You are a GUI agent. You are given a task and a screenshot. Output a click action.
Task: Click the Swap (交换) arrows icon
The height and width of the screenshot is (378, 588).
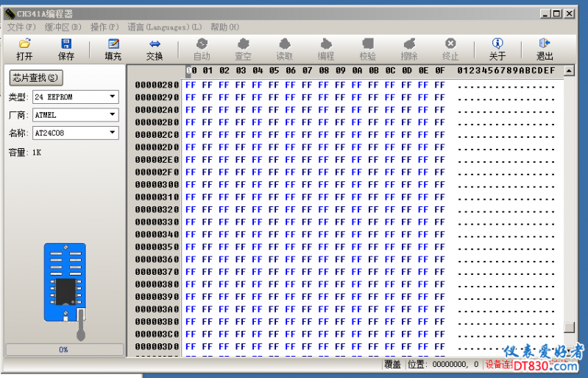(155, 44)
